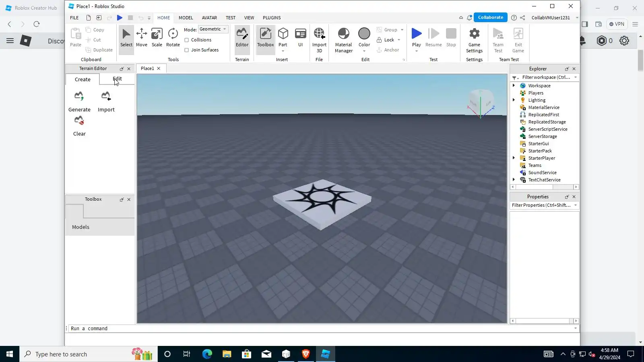Open the Mode Geometric dropdown

pyautogui.click(x=213, y=29)
